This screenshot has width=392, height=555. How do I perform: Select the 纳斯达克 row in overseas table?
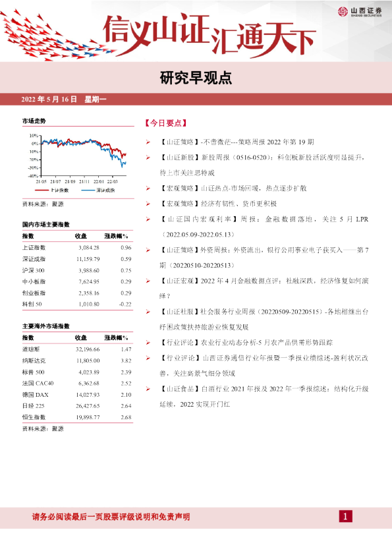(77, 361)
